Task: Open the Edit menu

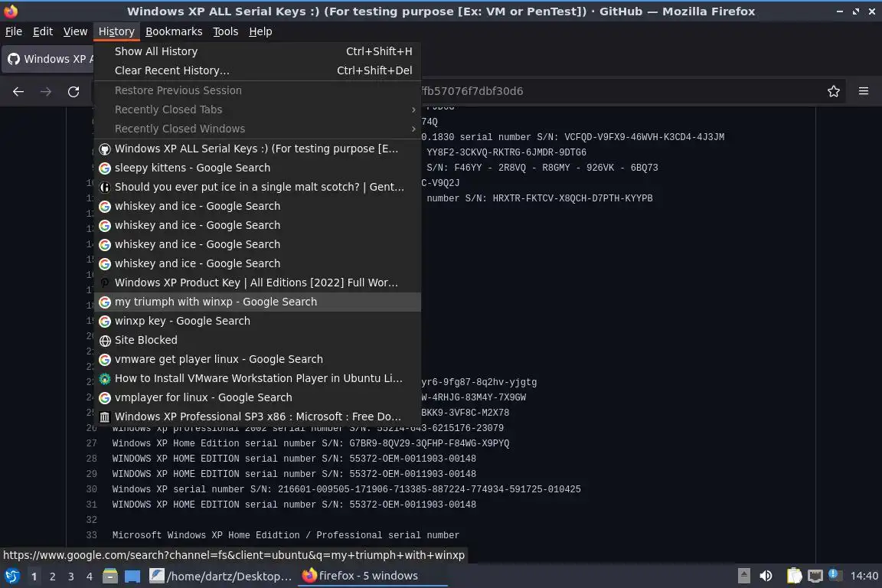Action: (x=43, y=31)
